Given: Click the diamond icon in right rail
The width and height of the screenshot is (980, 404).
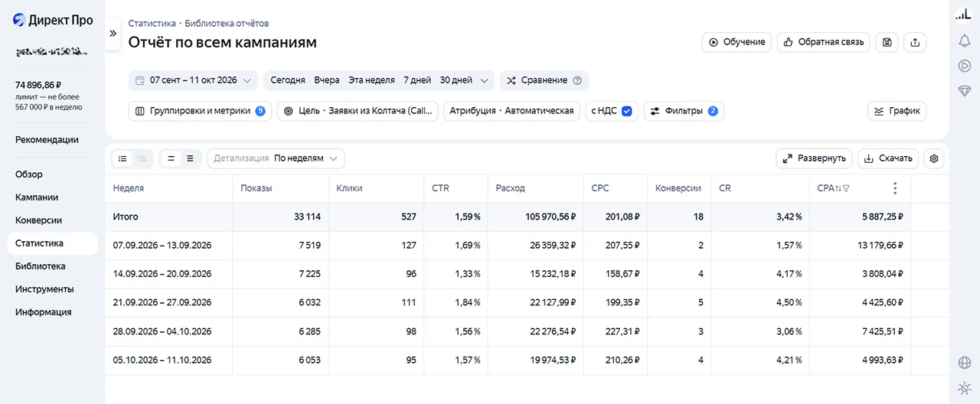Looking at the screenshot, I should coord(965,90).
